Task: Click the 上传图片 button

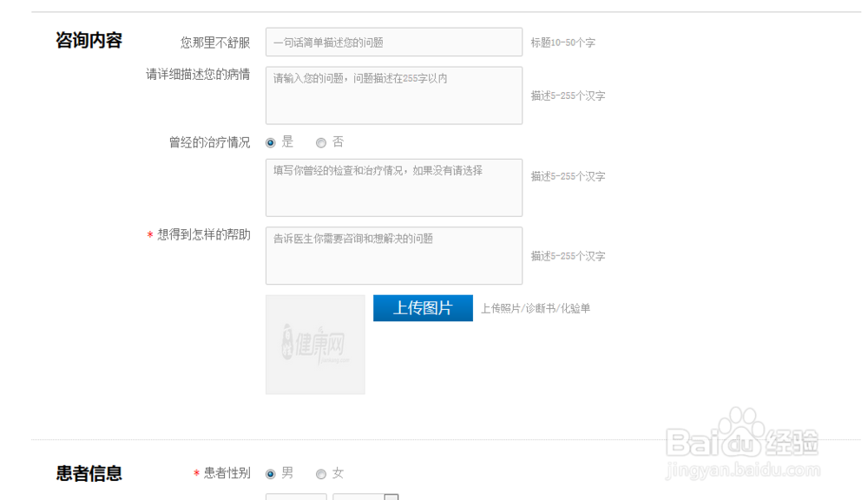Action: coord(423,308)
